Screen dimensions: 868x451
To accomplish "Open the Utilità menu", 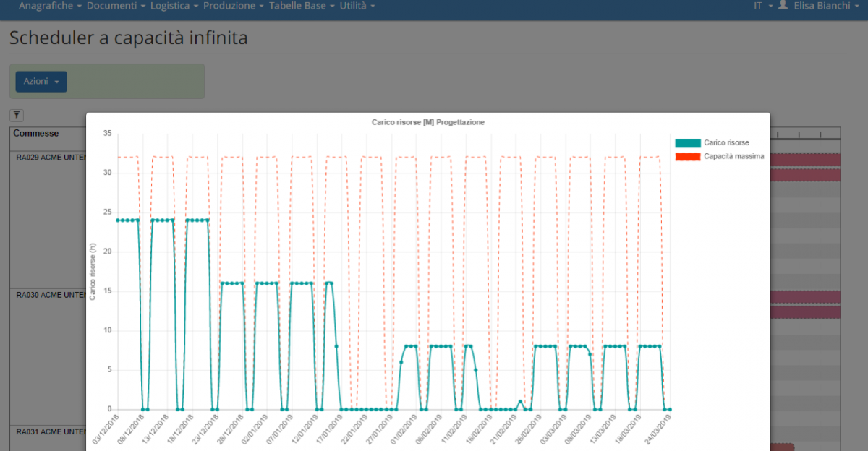I will click(357, 6).
